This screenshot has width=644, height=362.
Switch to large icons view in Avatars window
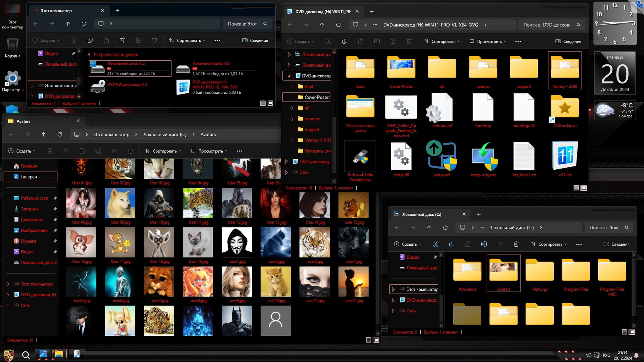pos(376,340)
